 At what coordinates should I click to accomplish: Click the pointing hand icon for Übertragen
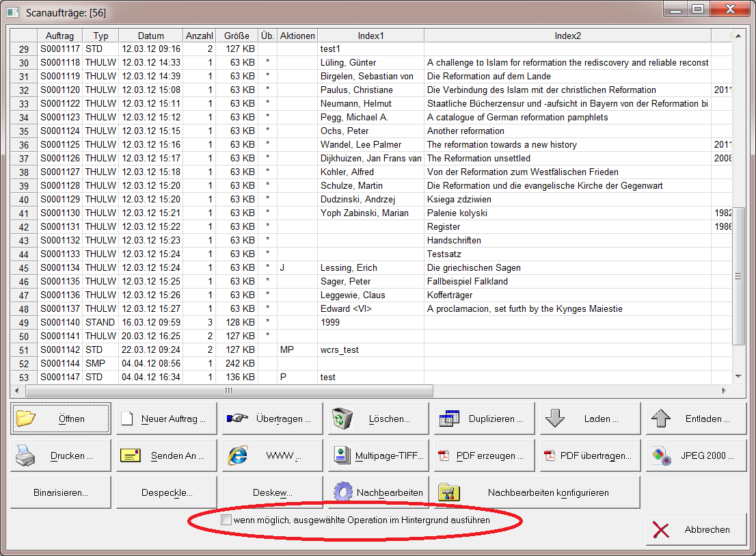coord(237,418)
